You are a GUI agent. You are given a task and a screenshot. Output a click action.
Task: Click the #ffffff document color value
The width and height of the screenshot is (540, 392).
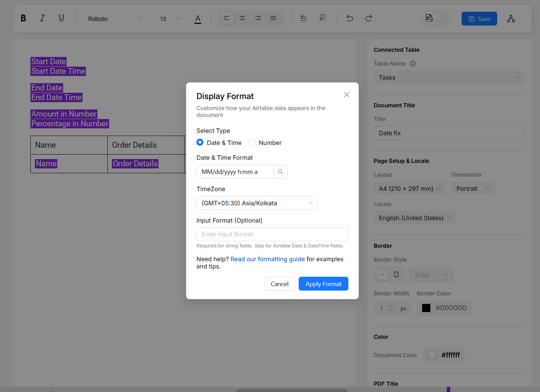click(451, 355)
